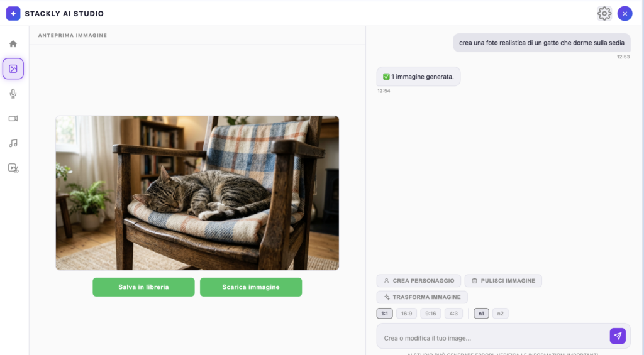This screenshot has height=355, width=644.
Task: Click the Stackly AI Studio logo icon
Action: 13,14
